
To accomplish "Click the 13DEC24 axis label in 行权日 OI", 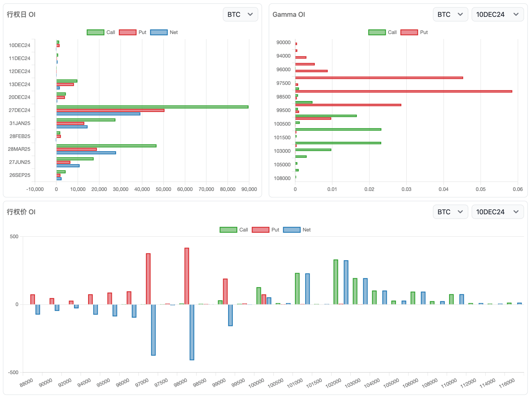I will coord(19,84).
